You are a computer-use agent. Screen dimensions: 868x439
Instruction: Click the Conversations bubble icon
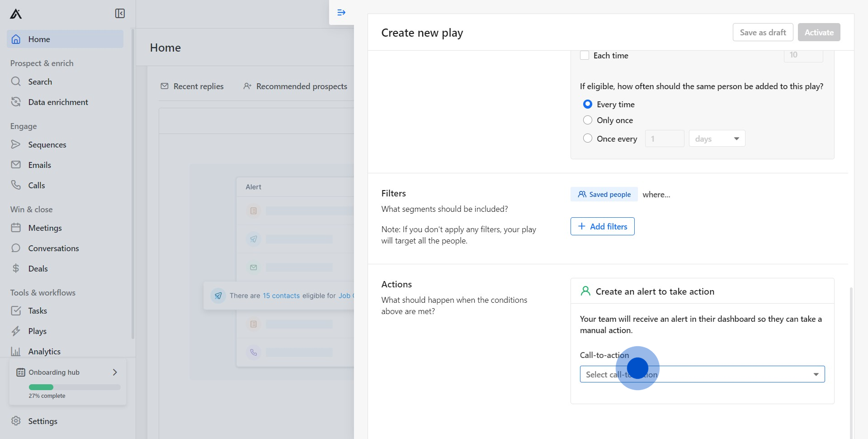tap(16, 248)
